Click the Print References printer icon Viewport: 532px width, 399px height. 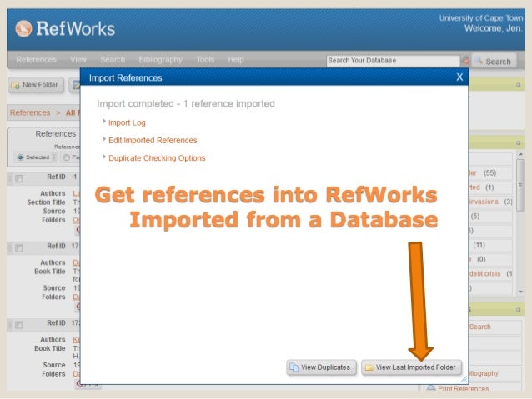point(431,388)
